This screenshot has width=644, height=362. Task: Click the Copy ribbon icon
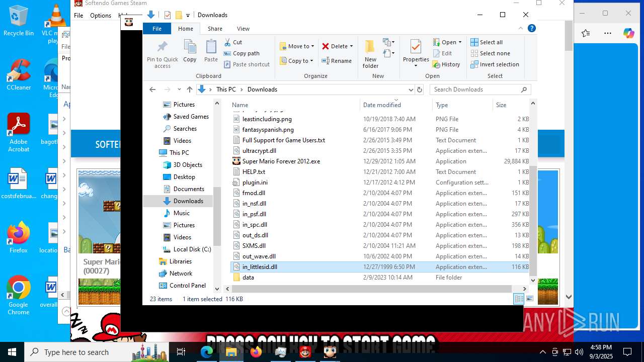(190, 51)
